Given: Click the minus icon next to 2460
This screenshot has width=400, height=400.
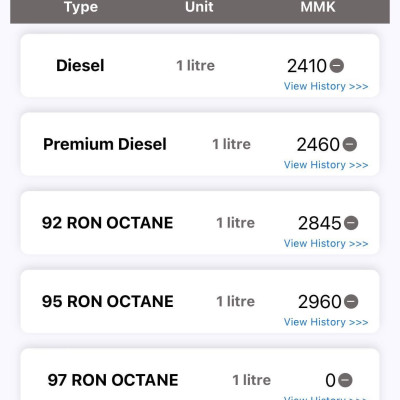Looking at the screenshot, I should [350, 144].
